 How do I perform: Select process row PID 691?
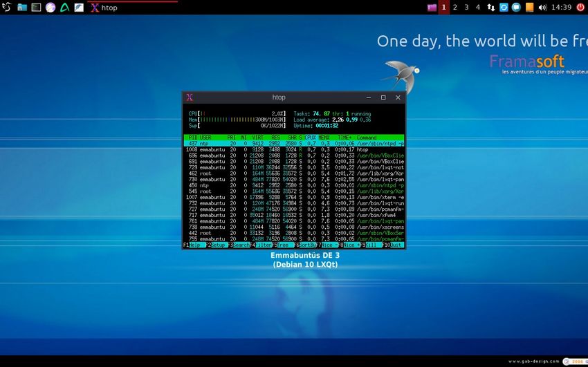tap(294, 162)
